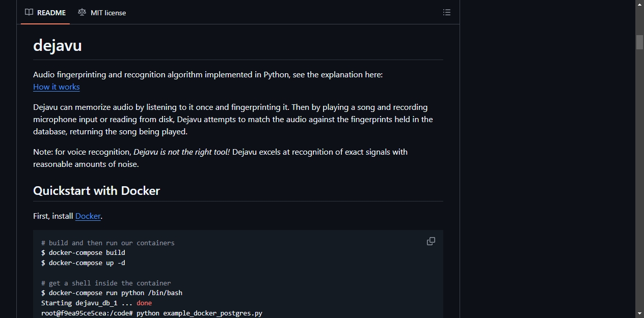Click the 'python example_docker_postgres.py' command line
Viewport: 644px width, 318px height.
pos(152,313)
